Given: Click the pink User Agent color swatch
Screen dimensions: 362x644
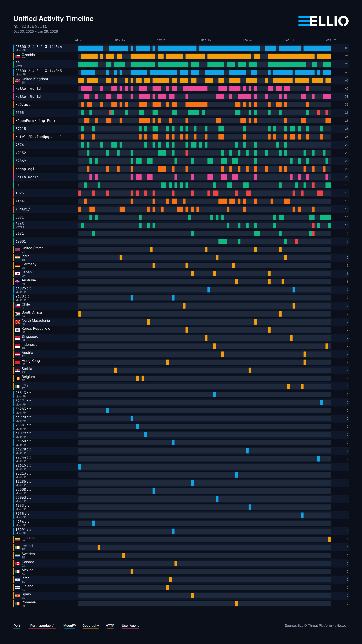Looking at the screenshot, I should 130,628.
